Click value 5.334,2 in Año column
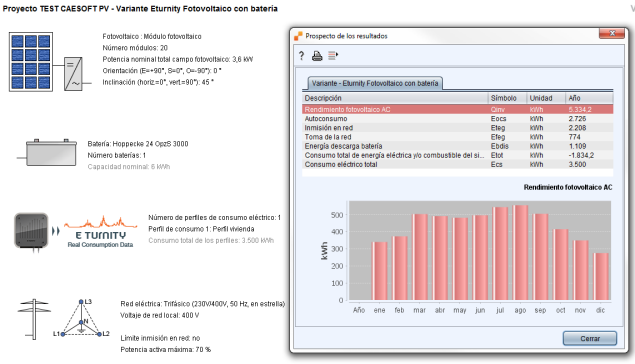 click(580, 109)
